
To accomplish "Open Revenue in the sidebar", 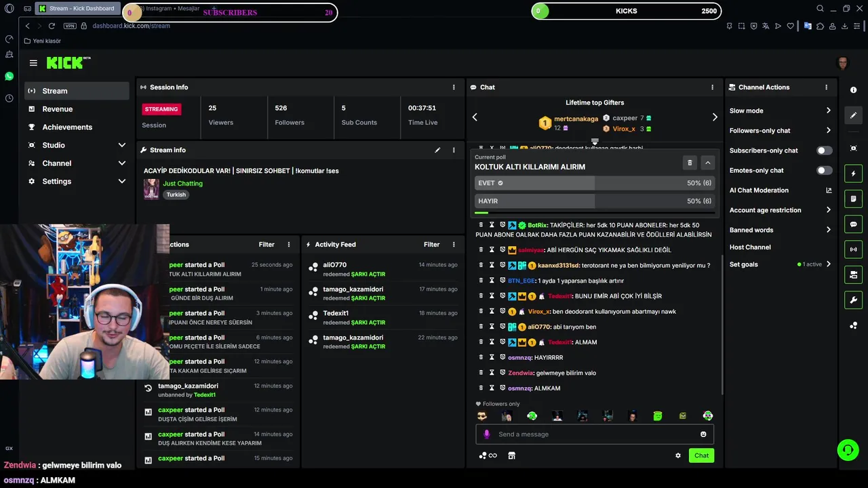I will (76, 109).
